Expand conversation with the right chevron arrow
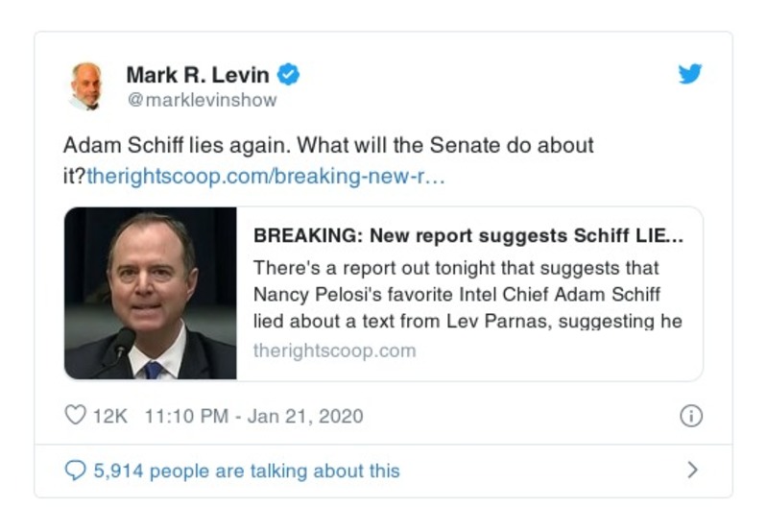Viewport: 767px width, 532px height. point(692,471)
